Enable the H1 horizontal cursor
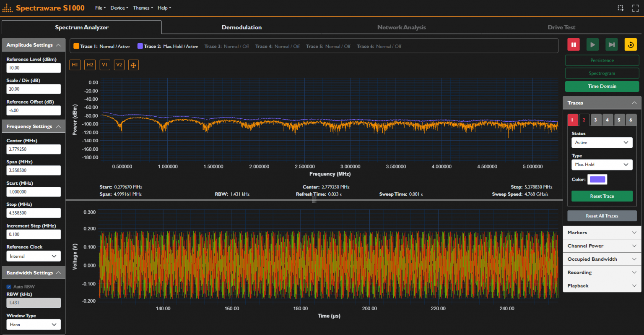This screenshot has height=335, width=644. (x=75, y=65)
